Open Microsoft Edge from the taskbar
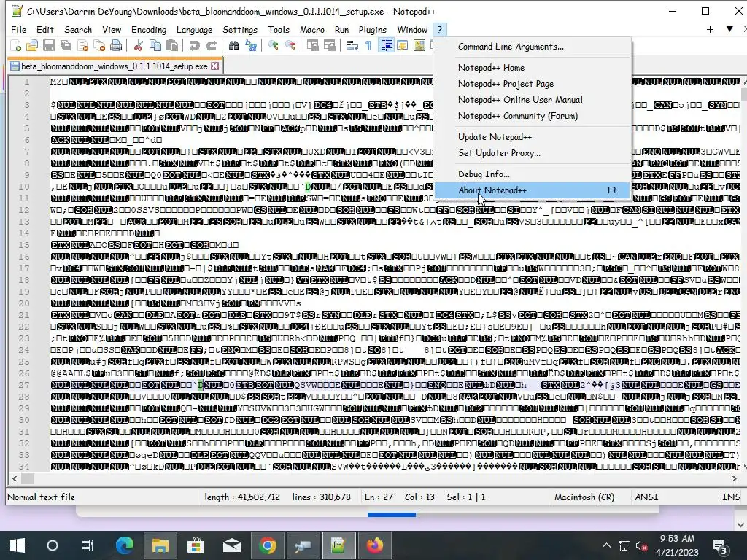Screen dimensions: 747x560 click(x=125, y=545)
